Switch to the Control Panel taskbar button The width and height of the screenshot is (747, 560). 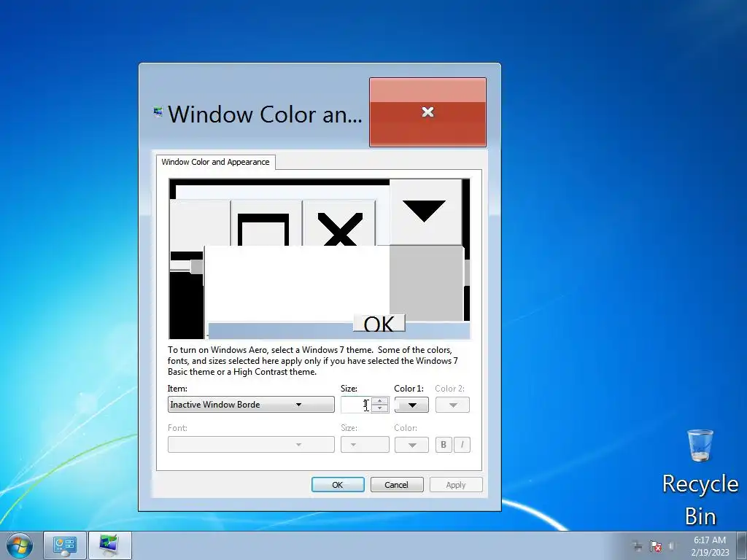tap(65, 545)
